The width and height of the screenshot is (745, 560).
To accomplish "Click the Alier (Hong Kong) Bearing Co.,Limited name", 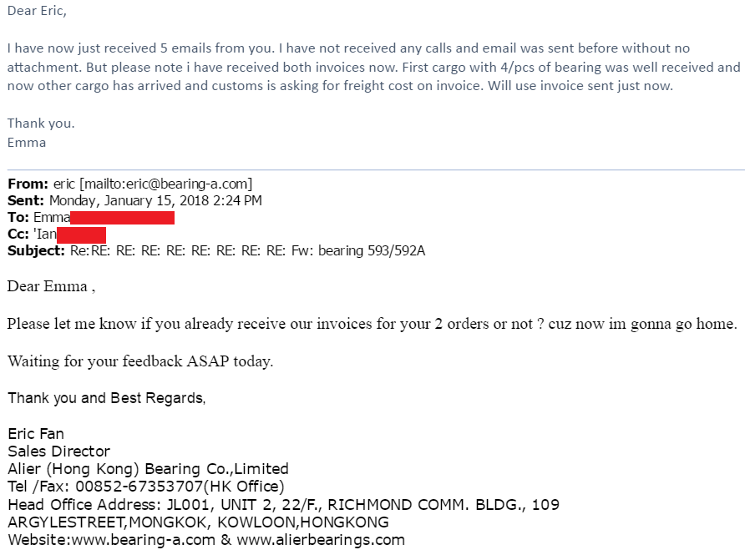I will click(x=148, y=469).
